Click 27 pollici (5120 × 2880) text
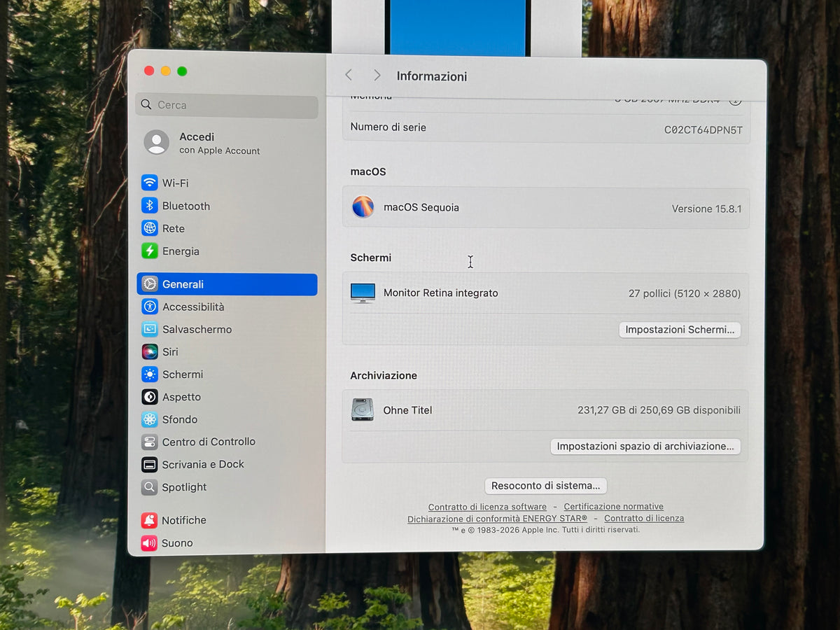The image size is (840, 630). point(685,293)
